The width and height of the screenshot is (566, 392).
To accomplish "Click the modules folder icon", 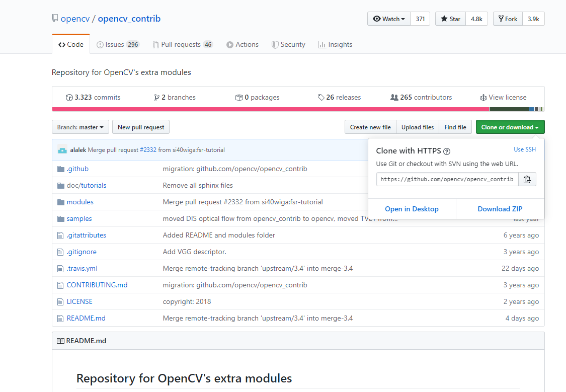I will [x=61, y=202].
